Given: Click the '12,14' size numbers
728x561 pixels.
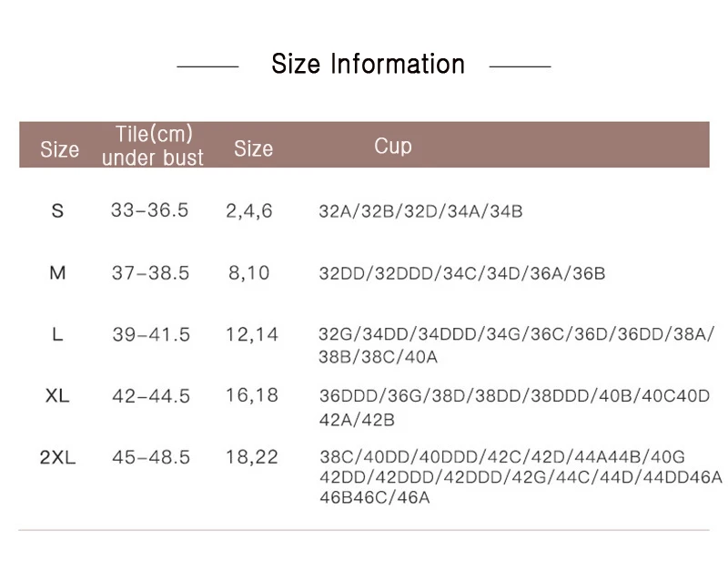Looking at the screenshot, I should (251, 335).
